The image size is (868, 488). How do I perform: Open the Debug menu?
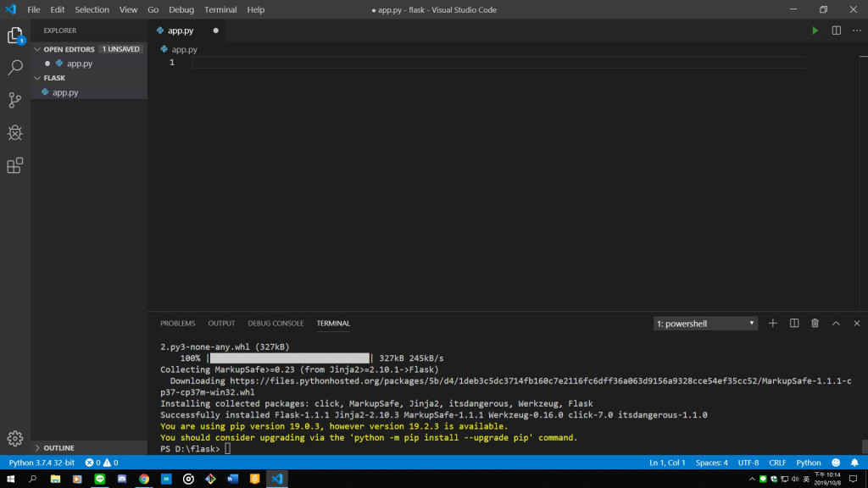pyautogui.click(x=181, y=9)
